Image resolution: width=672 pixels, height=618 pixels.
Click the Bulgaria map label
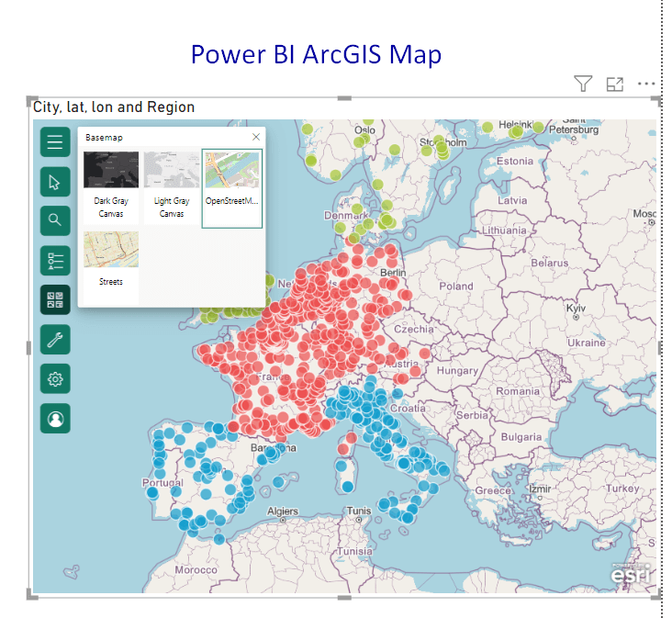coord(521,437)
